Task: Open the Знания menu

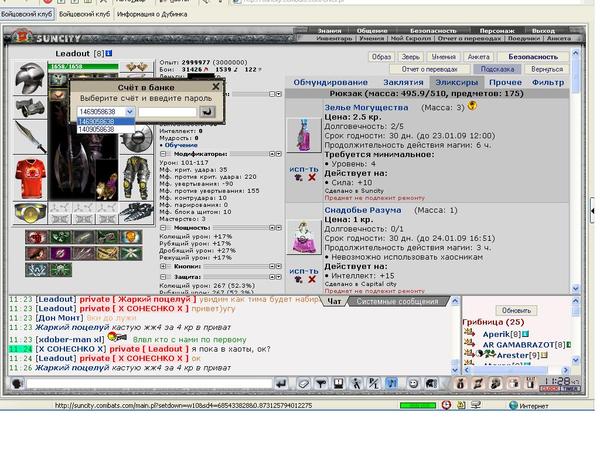Action: 329,31
